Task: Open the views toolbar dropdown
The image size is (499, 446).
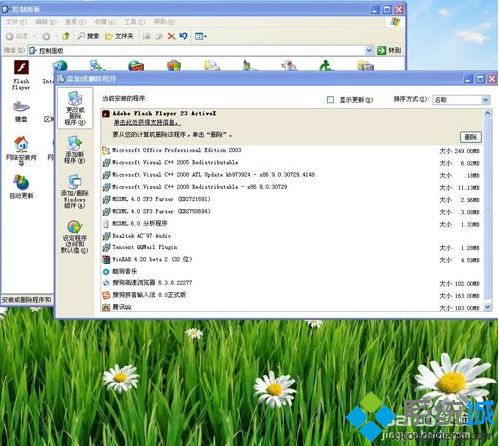Action: coord(200,36)
